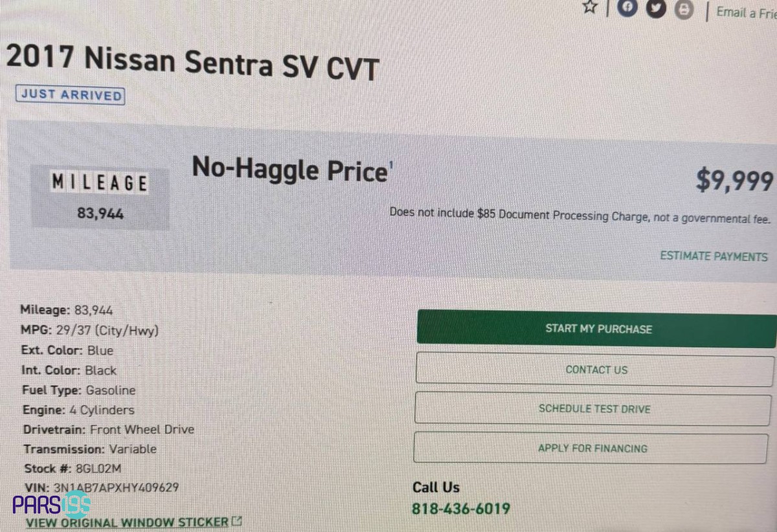Image resolution: width=777 pixels, height=532 pixels.
Task: Click the $9,999 price figure
Action: point(736,181)
